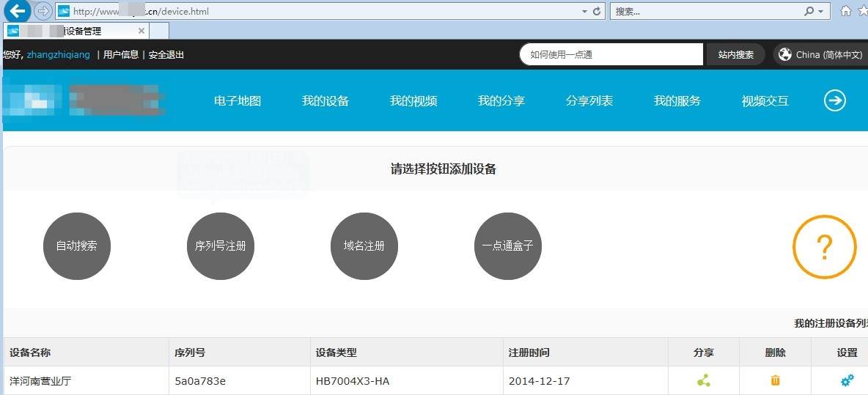Screen dimensions: 868x395
Task: Click the orange trash delete icon
Action: pyautogui.click(x=775, y=380)
